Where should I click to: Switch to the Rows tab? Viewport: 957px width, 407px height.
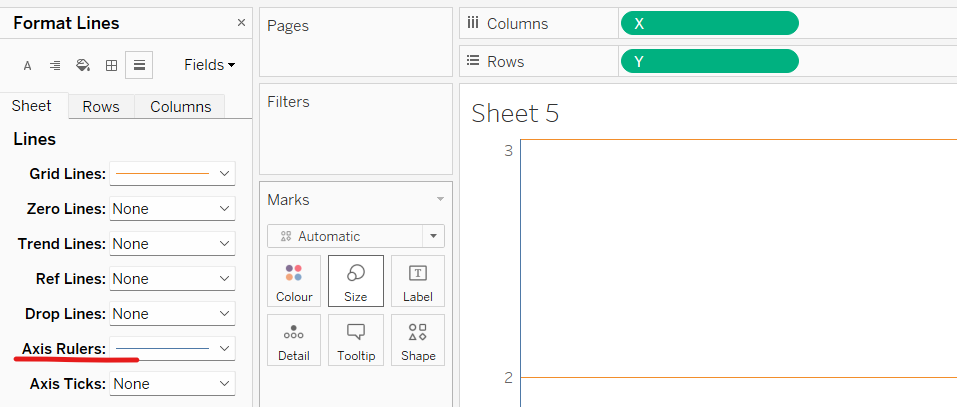click(x=101, y=107)
